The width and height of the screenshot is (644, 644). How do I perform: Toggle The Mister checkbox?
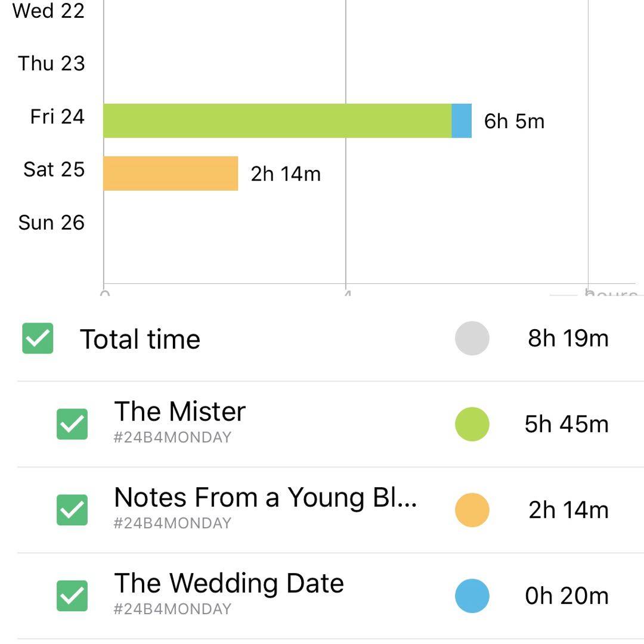pyautogui.click(x=72, y=424)
